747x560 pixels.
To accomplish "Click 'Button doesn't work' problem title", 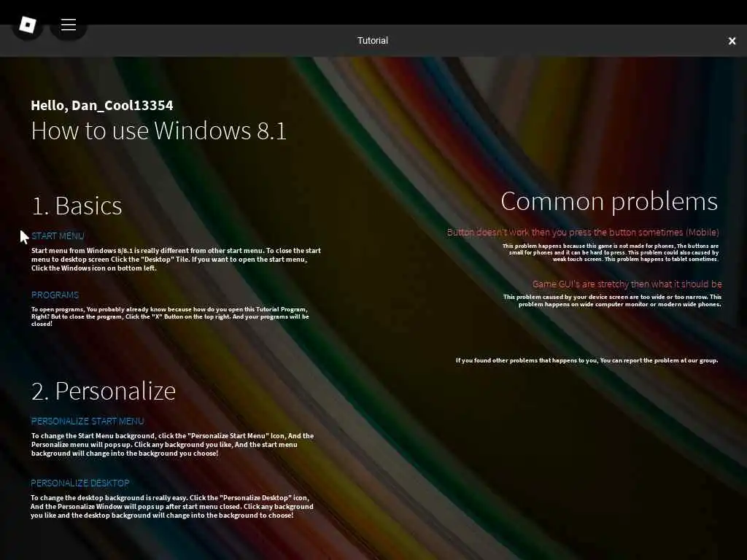I will [583, 233].
